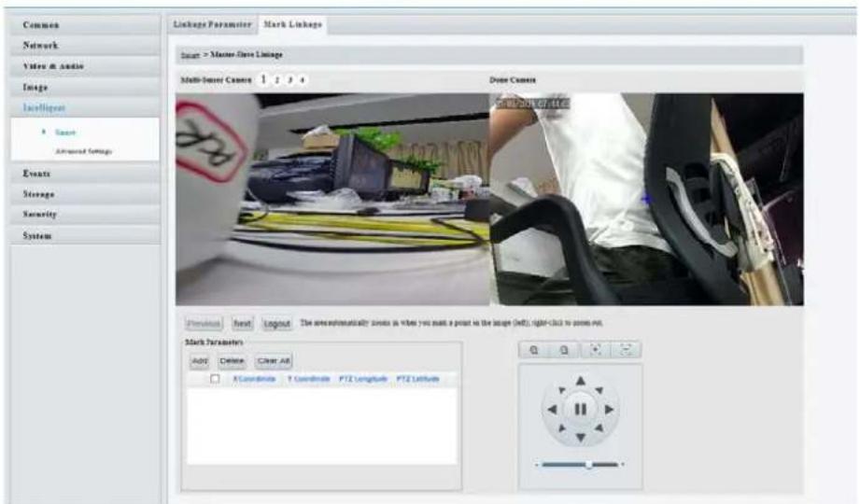The image size is (860, 504).
Task: Sort by Y Coordinate column header
Action: pos(309,379)
